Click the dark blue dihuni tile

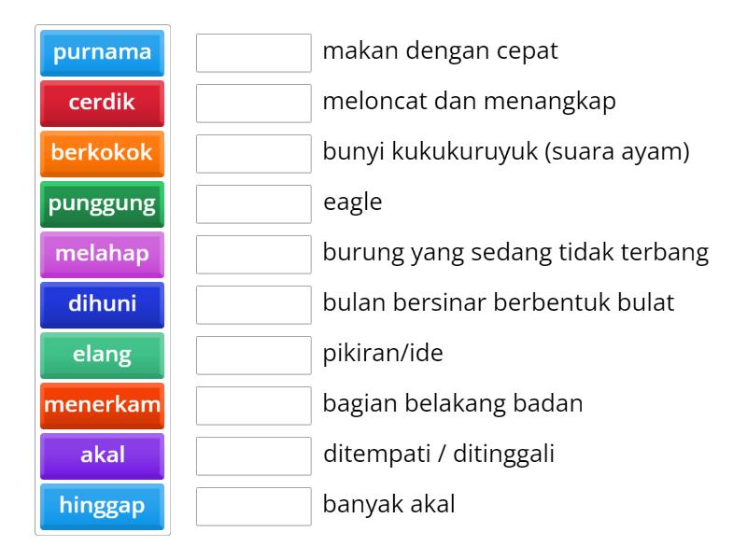[x=102, y=305]
